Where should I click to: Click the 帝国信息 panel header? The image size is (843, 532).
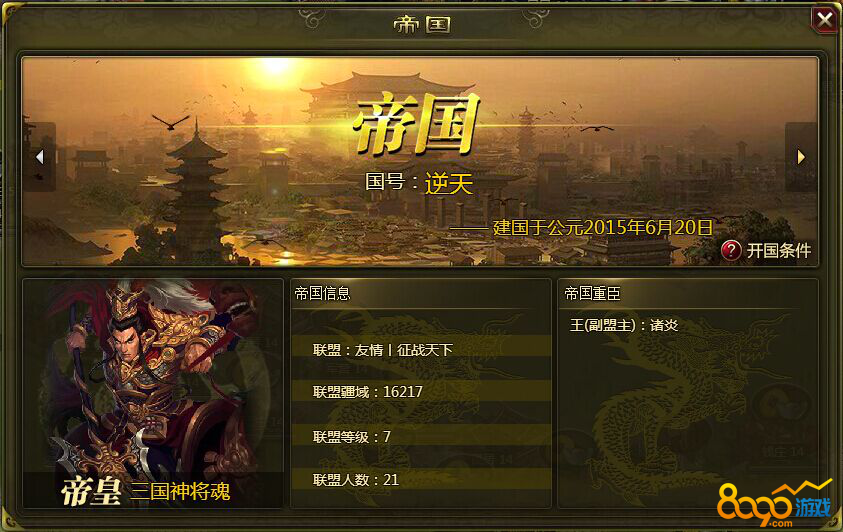(x=323, y=293)
